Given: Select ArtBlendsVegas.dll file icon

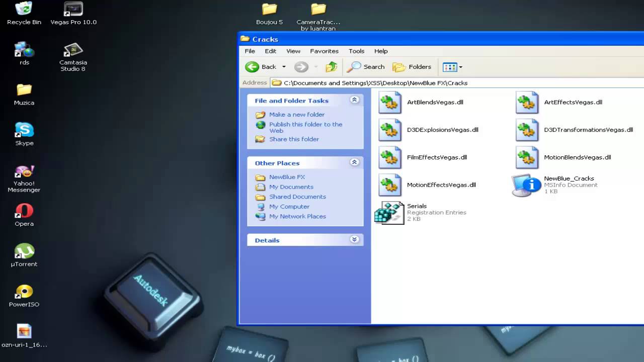Looking at the screenshot, I should click(390, 102).
